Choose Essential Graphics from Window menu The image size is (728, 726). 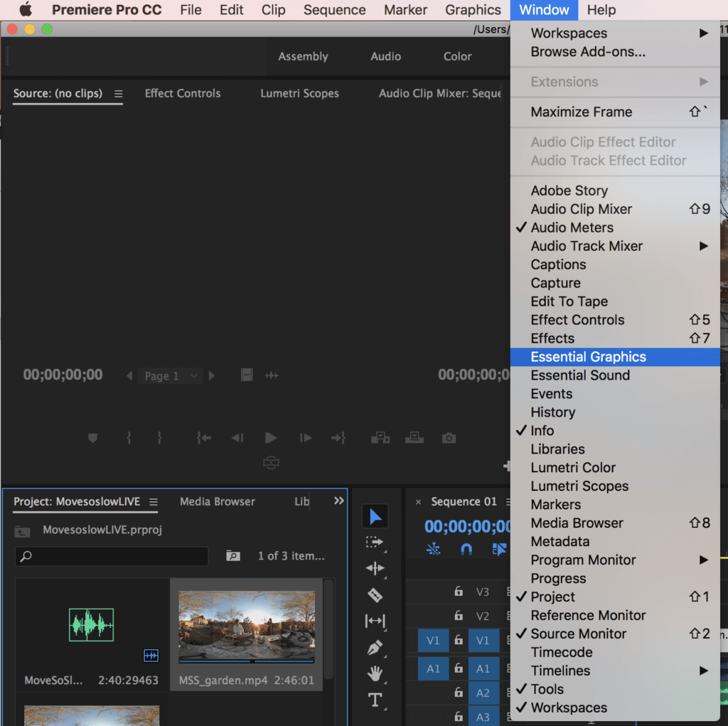[615, 357]
